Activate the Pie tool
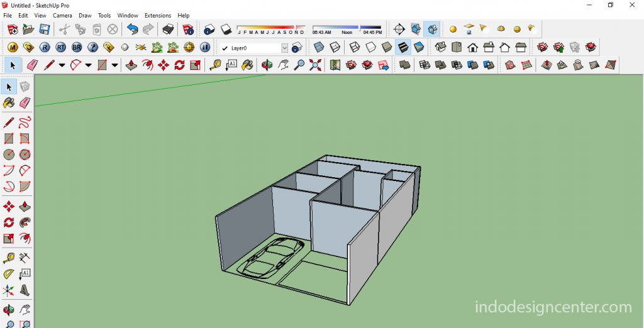The image size is (644, 328). pyautogui.click(x=25, y=187)
